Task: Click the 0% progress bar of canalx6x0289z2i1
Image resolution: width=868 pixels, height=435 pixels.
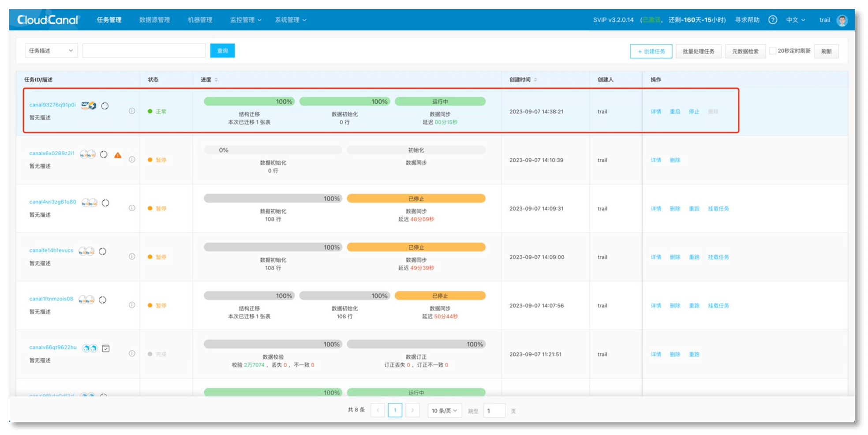Action: coord(273,150)
